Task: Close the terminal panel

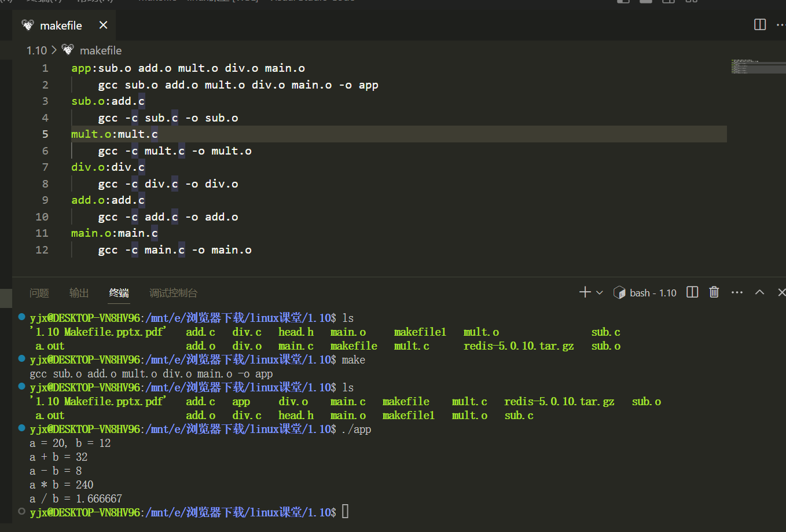Action: (x=781, y=292)
